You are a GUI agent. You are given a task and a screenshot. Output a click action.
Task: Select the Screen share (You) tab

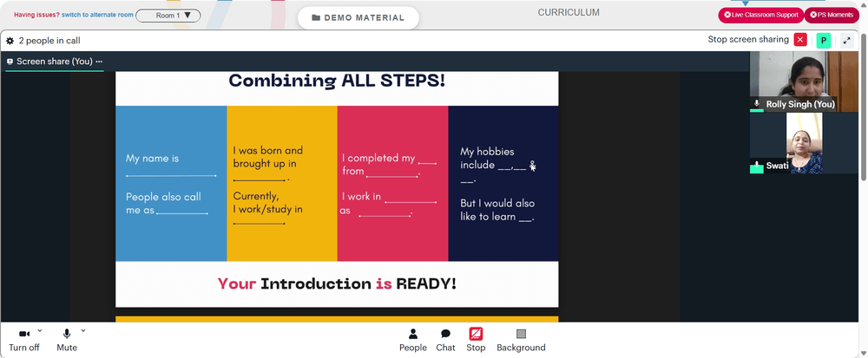tap(54, 62)
